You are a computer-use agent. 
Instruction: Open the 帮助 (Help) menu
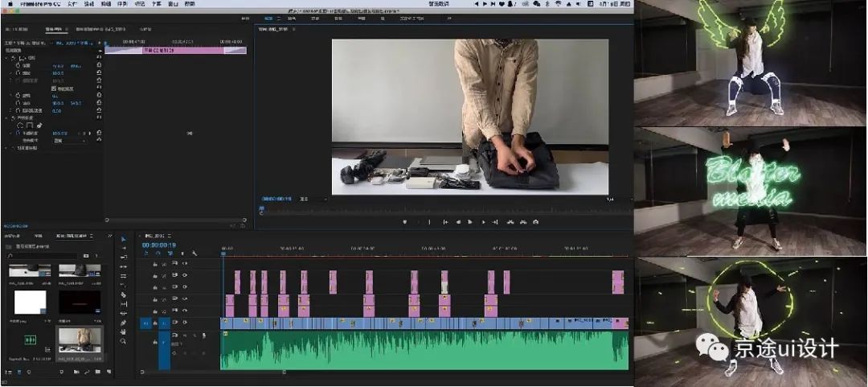[x=190, y=3]
